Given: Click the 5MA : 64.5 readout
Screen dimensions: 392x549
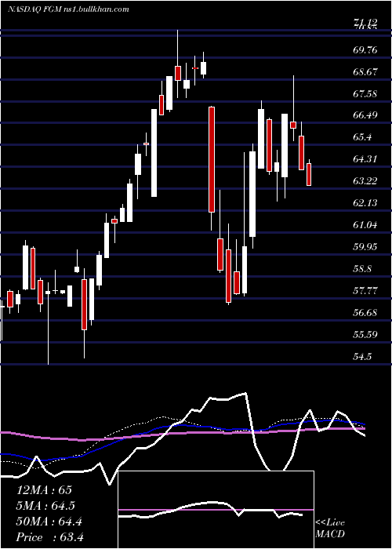Looking at the screenshot, I should 45,506.
